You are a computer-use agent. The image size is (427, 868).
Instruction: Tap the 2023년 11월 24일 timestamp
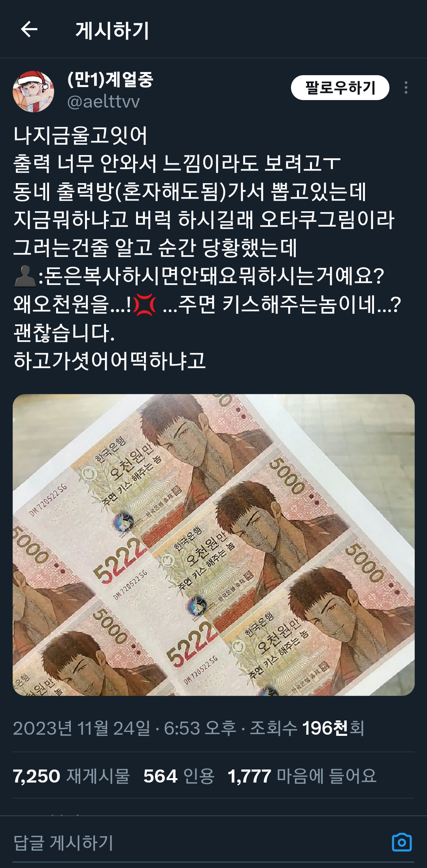pos(81,728)
